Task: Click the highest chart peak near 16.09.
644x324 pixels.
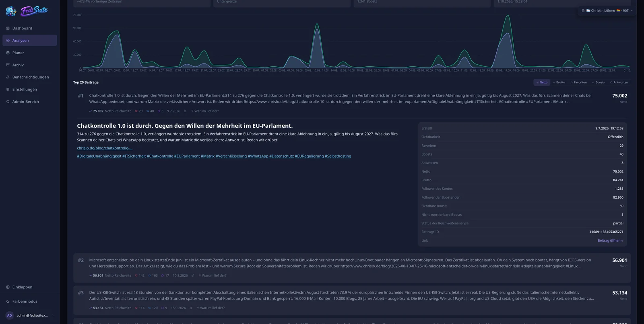Action: (508, 16)
